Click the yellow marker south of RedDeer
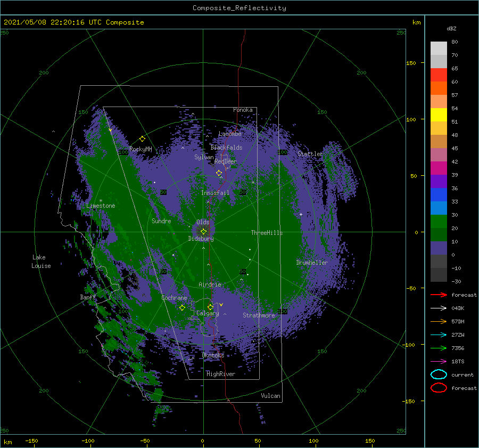 click(x=219, y=173)
